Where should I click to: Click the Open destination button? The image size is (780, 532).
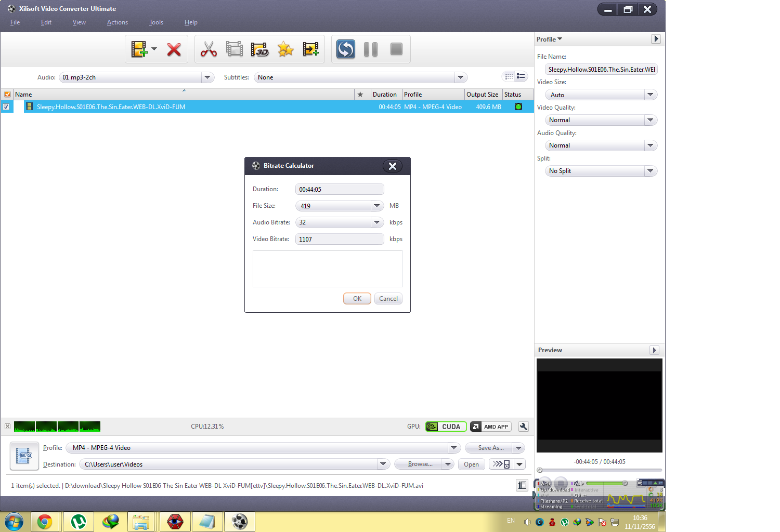(x=472, y=464)
